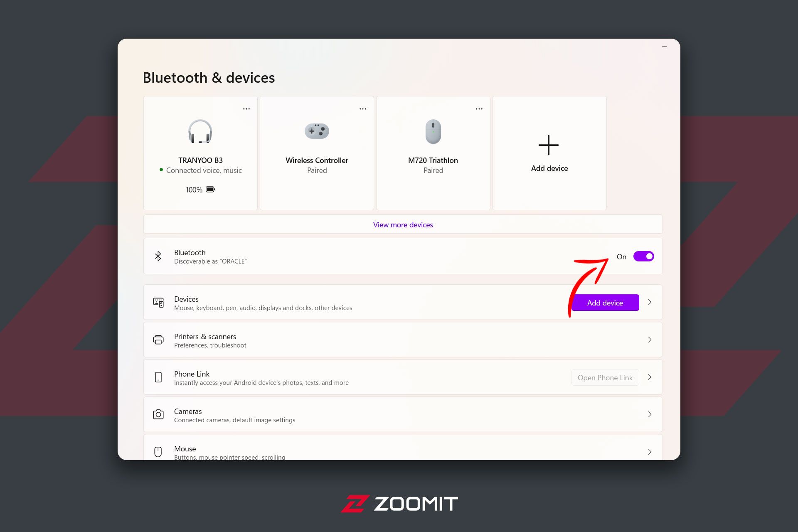
Task: Click the Phone Link smartphone icon
Action: point(158,377)
